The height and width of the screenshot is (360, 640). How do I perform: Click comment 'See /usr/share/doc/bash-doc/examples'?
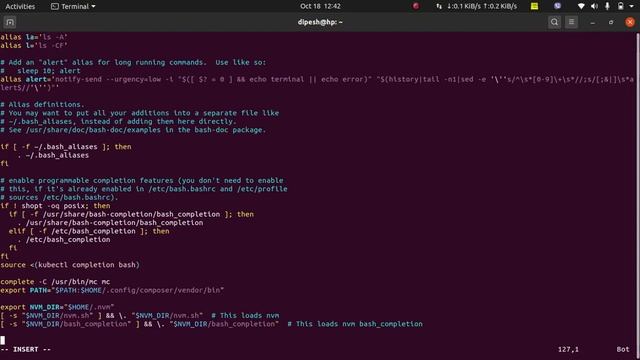[133, 130]
